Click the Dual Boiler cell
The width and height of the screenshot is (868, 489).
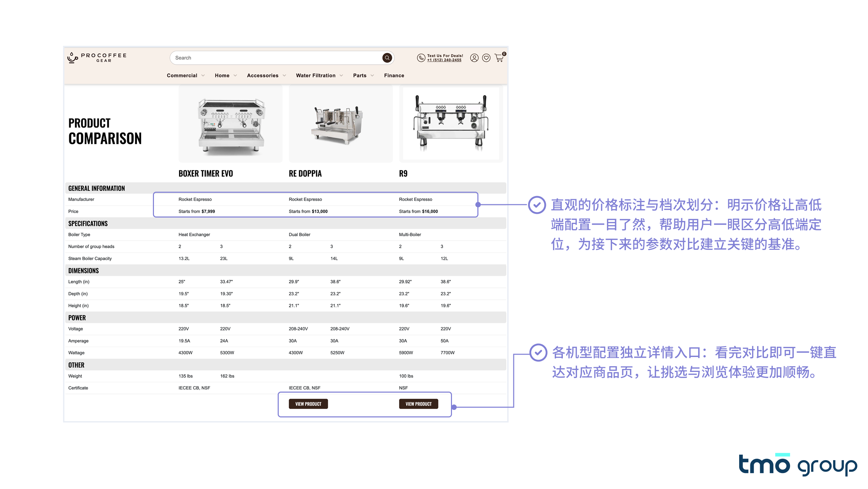[x=299, y=234]
